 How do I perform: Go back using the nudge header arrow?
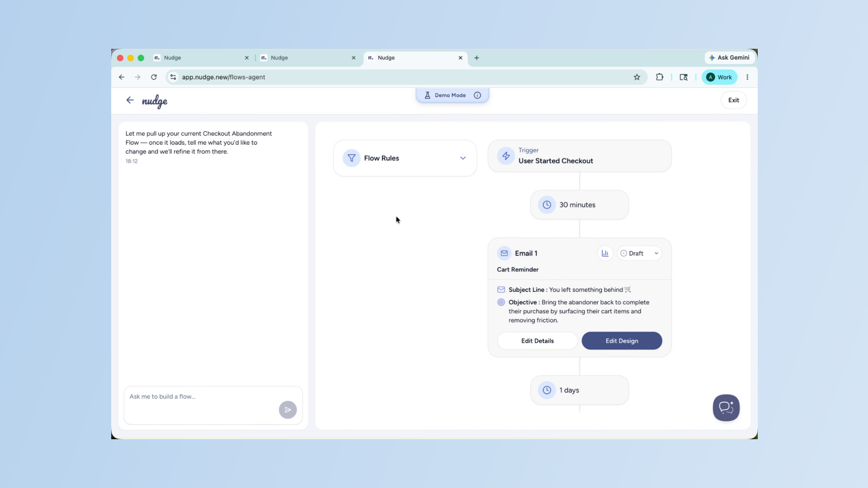[130, 100]
